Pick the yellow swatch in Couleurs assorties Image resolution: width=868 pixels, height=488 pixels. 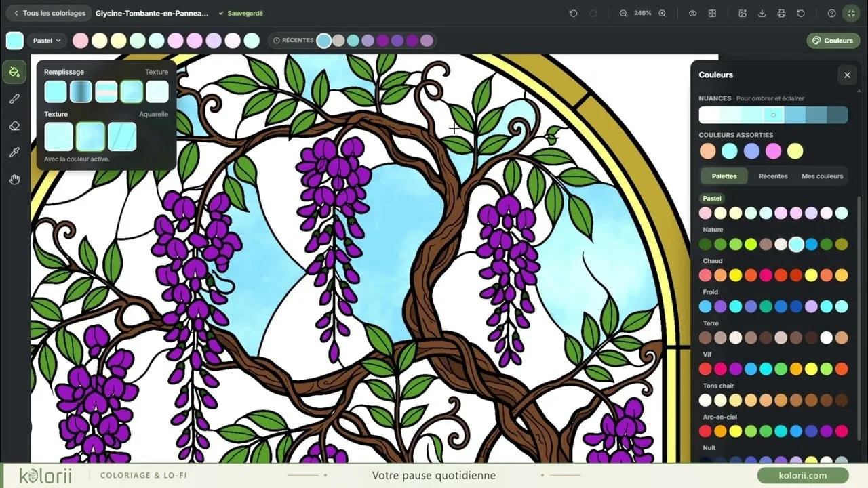pos(795,151)
